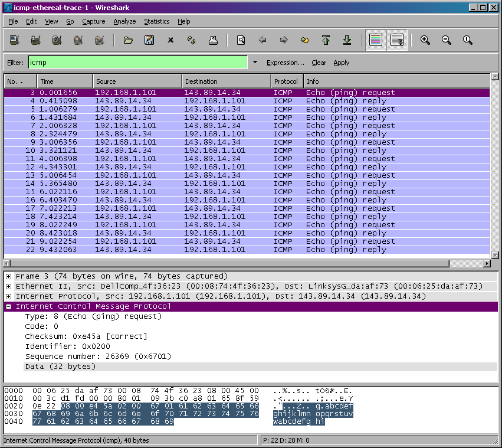Click packet list horizontal scroll right arrow
This screenshot has height=448, width=502.
click(x=487, y=263)
